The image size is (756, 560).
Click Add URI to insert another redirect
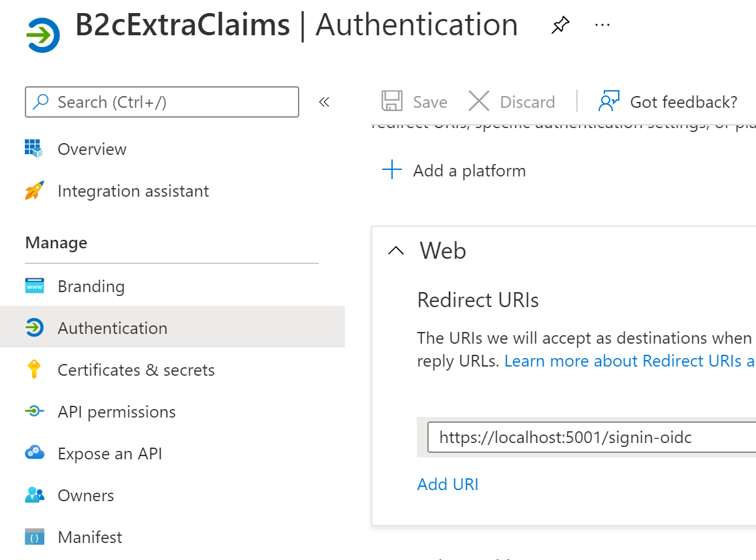tap(448, 484)
